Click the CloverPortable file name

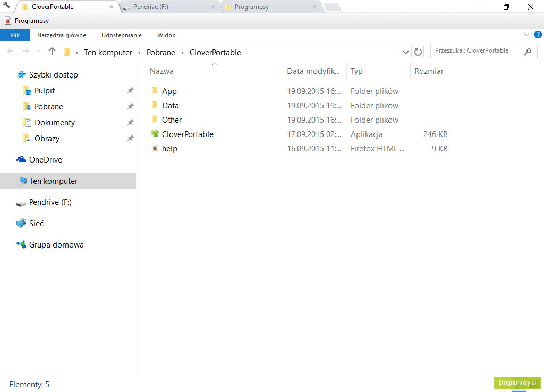(188, 134)
